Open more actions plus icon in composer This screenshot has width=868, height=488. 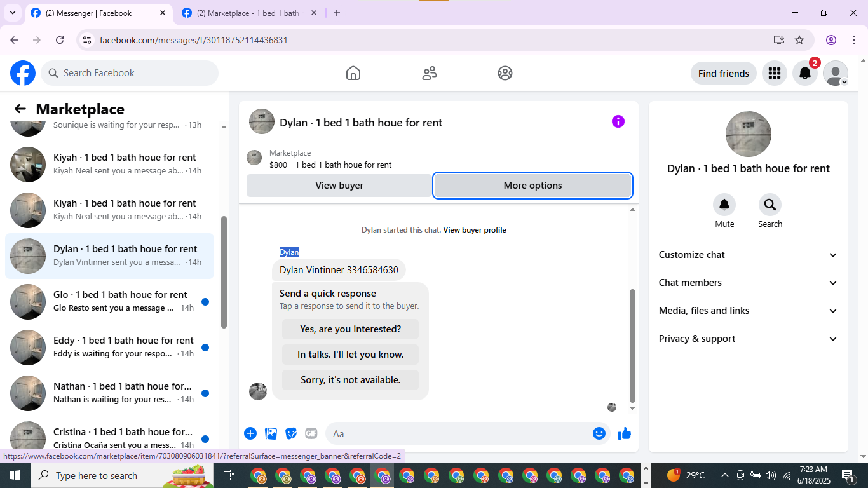250,433
